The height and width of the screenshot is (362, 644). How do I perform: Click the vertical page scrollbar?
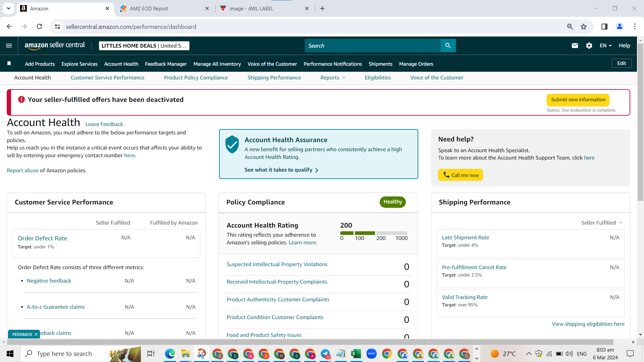tap(640, 122)
